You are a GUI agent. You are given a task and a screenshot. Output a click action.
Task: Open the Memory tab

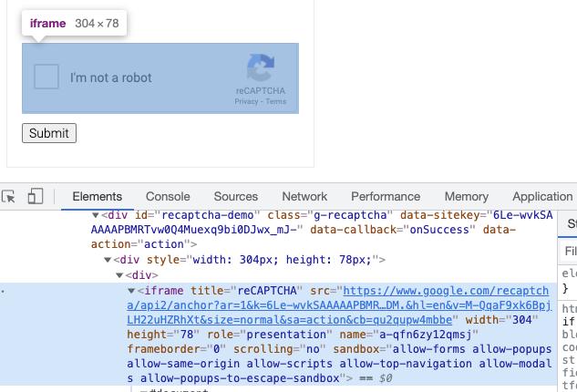(466, 197)
